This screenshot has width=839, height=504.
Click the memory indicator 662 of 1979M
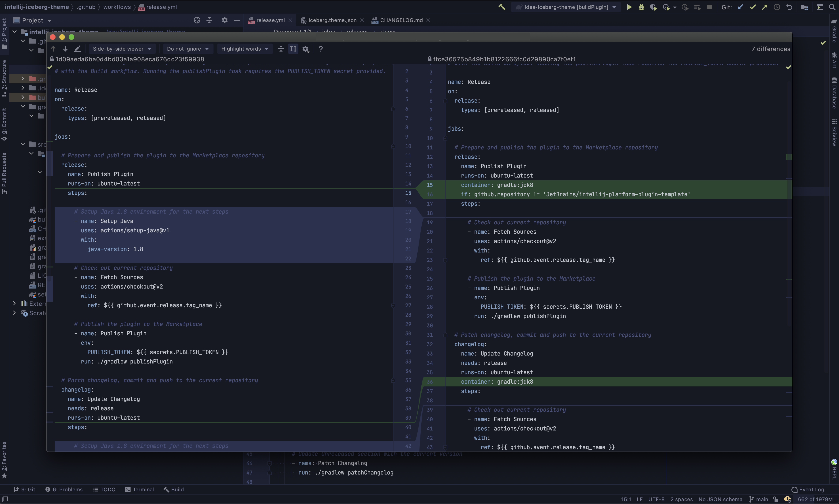click(x=815, y=499)
